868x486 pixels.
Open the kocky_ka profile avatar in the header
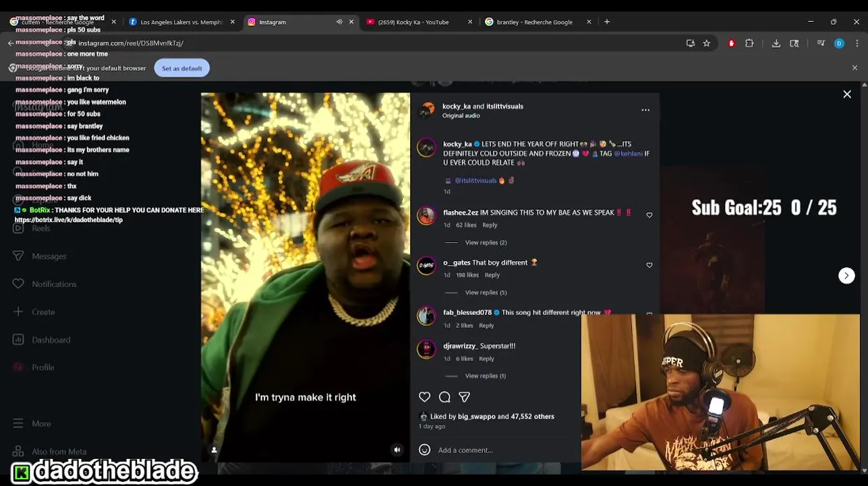tap(427, 110)
